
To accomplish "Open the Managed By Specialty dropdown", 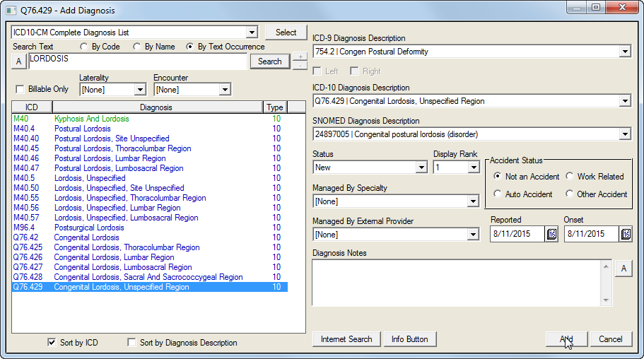I will point(473,201).
